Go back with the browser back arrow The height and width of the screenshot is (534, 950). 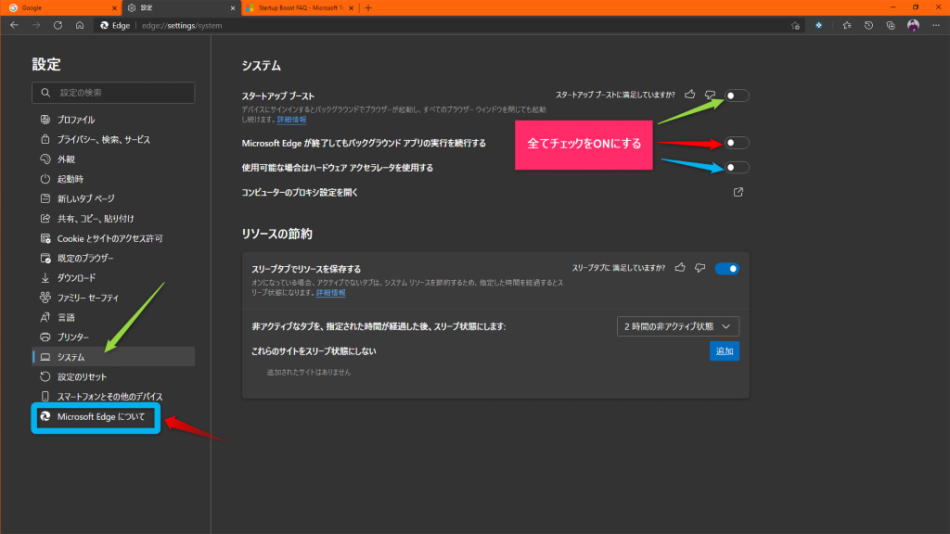click(15, 25)
